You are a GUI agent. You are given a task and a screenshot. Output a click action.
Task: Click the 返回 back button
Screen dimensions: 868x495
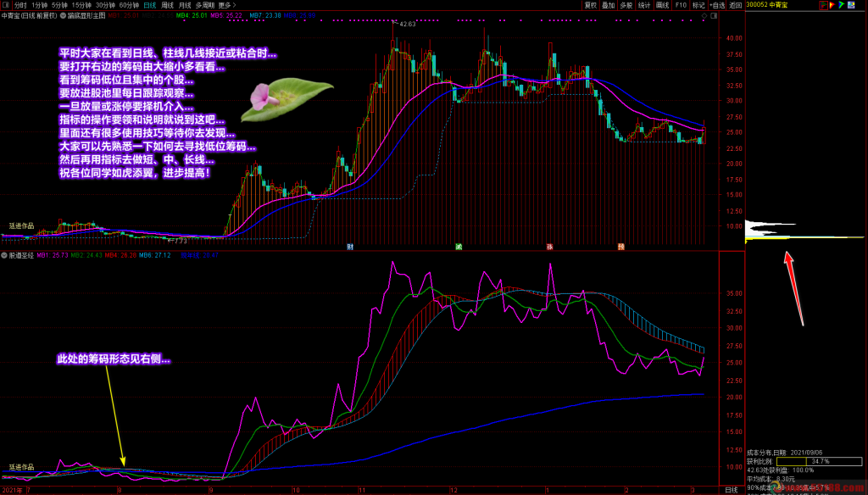click(x=736, y=5)
